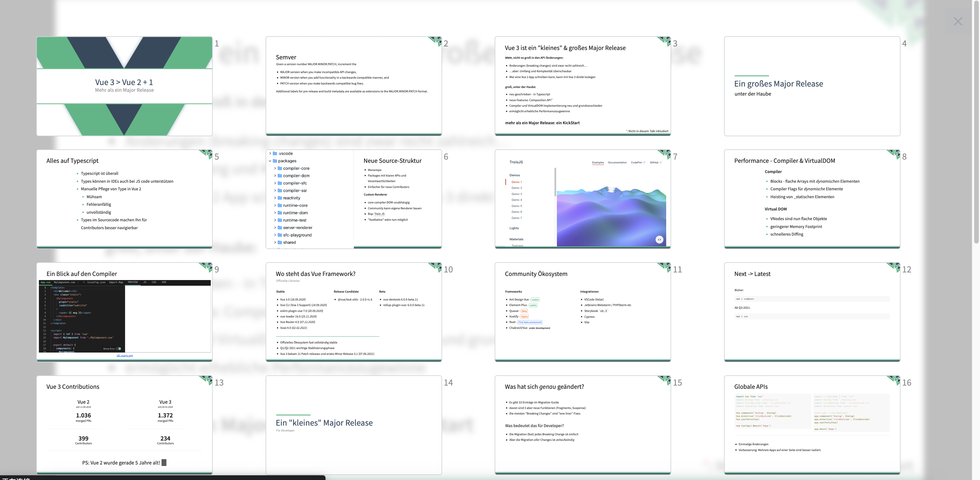Screen dimensions: 980x480
Task: Open slide 13 Vue 3 Contributions thumbnail
Action: click(124, 424)
